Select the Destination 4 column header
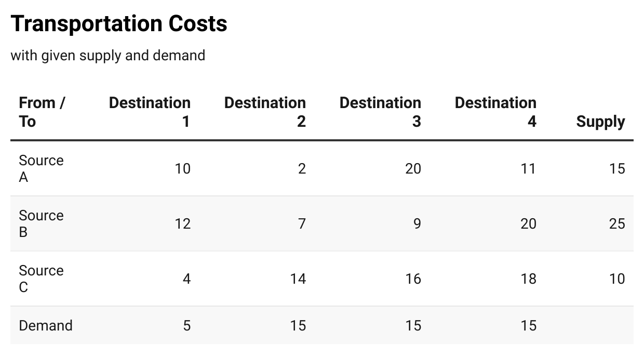The image size is (644, 357). click(495, 112)
